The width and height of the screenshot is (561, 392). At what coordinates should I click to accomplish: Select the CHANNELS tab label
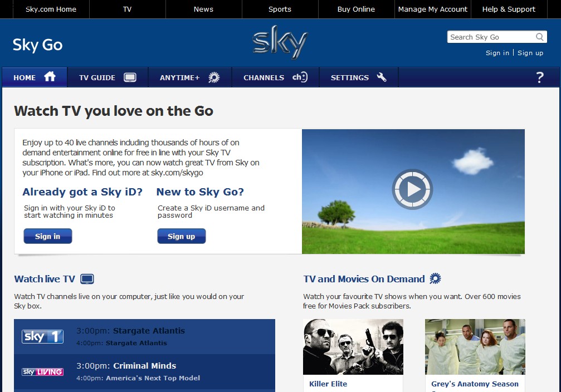[x=264, y=77]
